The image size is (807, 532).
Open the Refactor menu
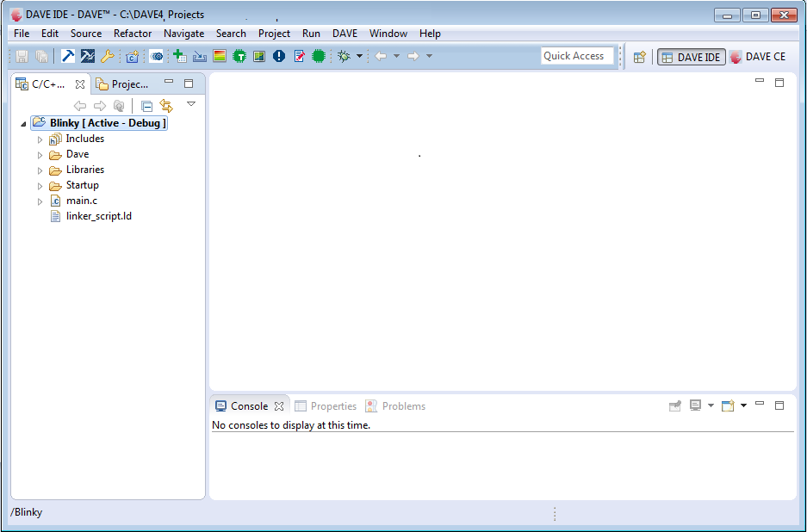coord(133,34)
